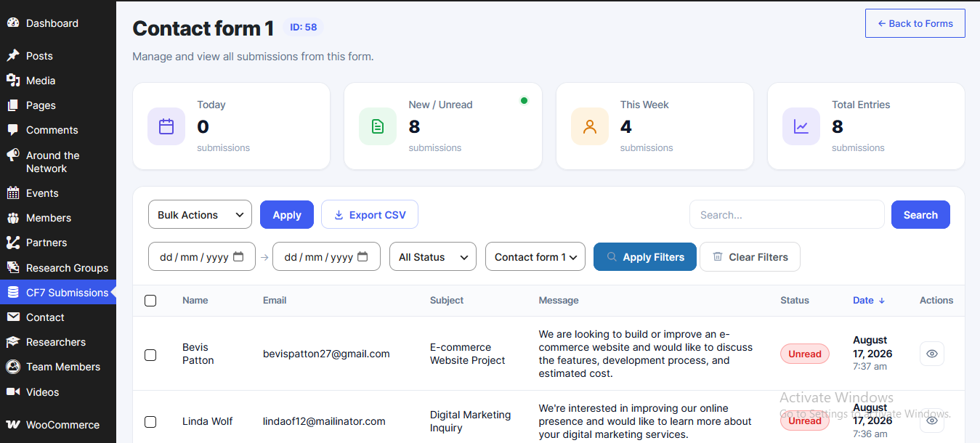Check the Linda Wolf row checkbox
Viewport: 980px width, 443px height.
point(150,422)
